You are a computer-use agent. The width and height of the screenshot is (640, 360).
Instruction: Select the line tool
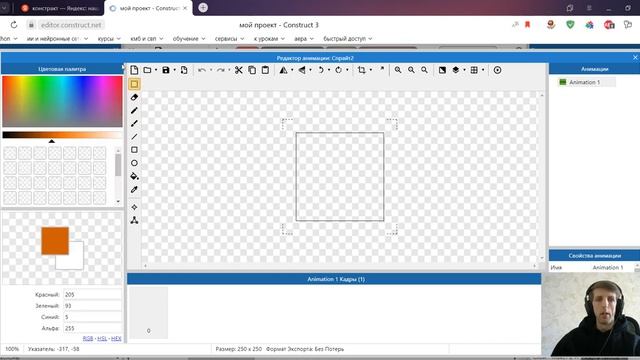tap(134, 137)
